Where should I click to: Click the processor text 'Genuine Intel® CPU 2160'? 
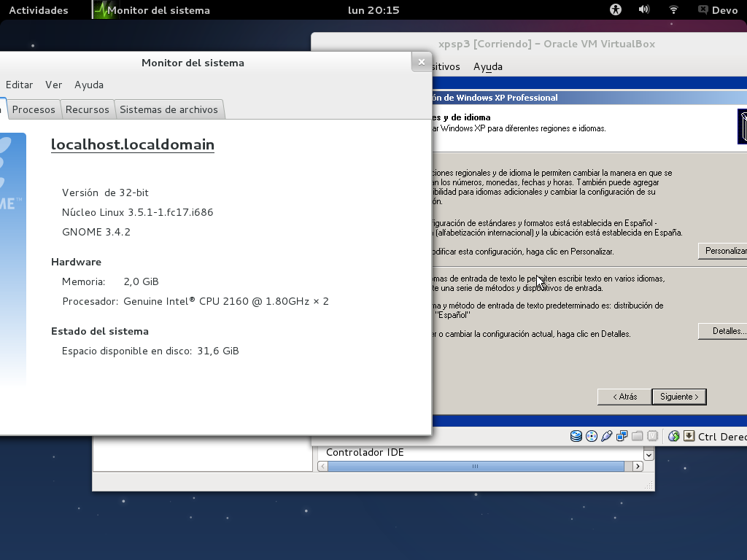tap(186, 301)
